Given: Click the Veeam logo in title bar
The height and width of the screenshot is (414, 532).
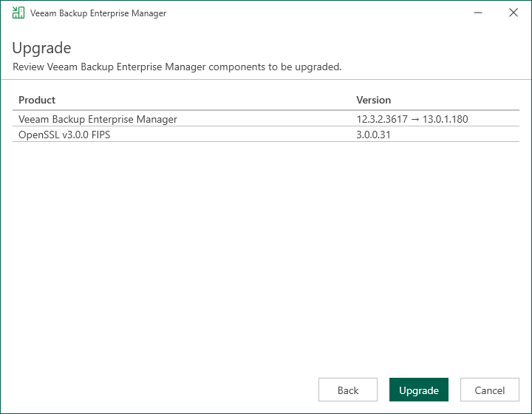Looking at the screenshot, I should (x=18, y=13).
